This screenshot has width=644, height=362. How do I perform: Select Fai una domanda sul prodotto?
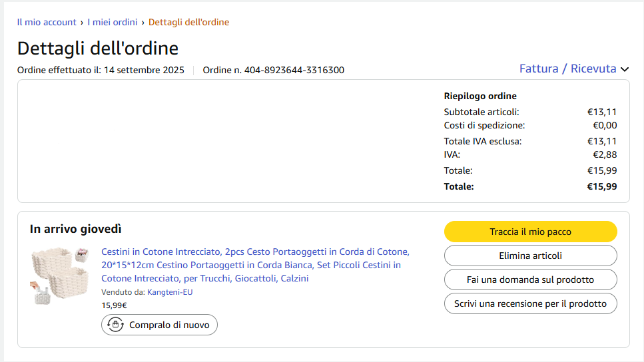pyautogui.click(x=530, y=279)
